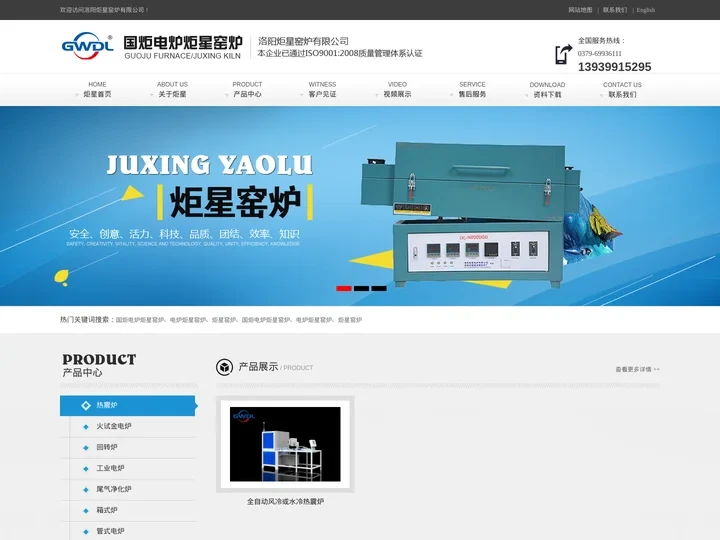Select the 热震炉 product category
The width and height of the screenshot is (720, 540).
tap(128, 405)
